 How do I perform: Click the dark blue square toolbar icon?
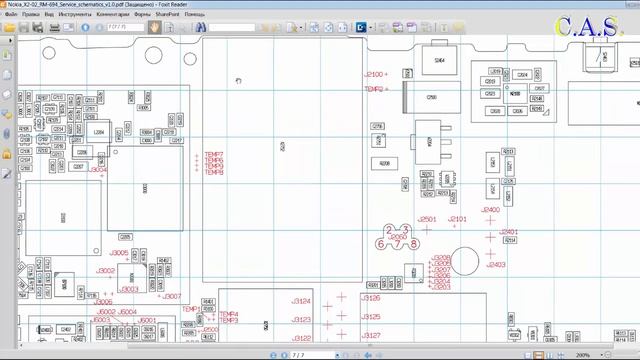tap(361, 27)
